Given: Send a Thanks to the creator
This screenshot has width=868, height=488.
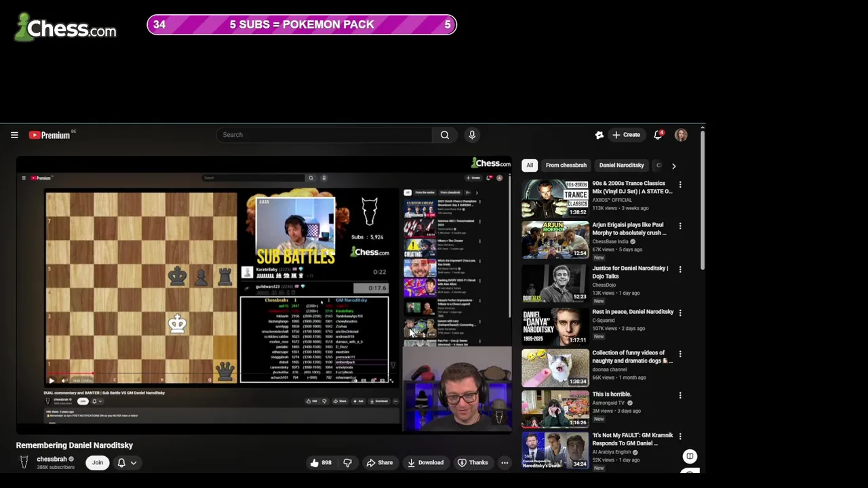Looking at the screenshot, I should tap(473, 463).
